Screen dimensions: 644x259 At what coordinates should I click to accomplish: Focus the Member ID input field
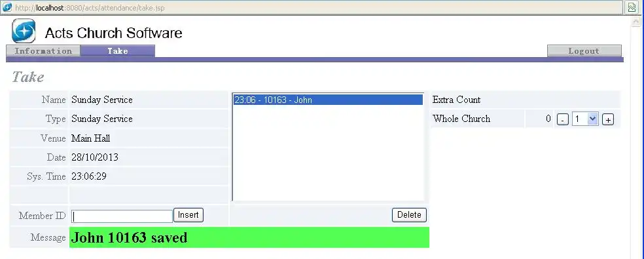122,216
